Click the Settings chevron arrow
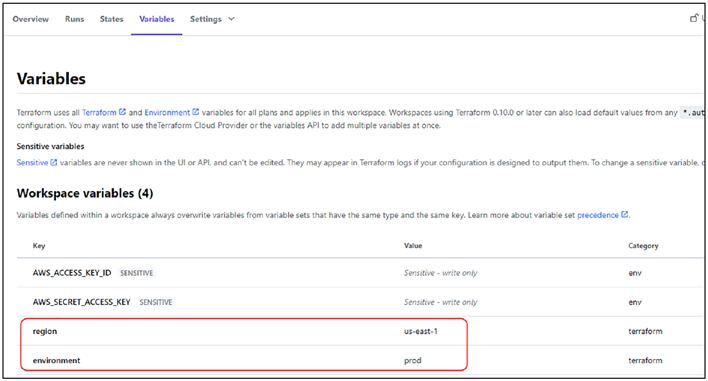 tap(231, 19)
